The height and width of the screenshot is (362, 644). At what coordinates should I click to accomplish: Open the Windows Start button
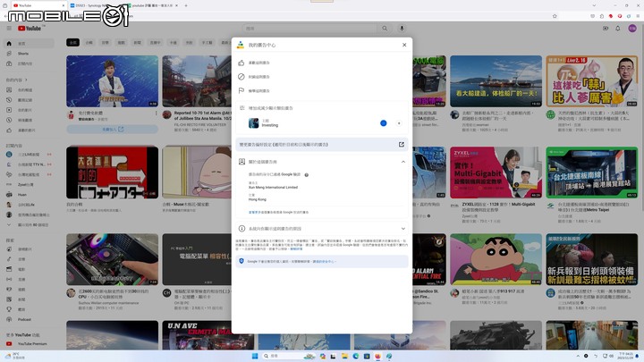(x=255, y=356)
